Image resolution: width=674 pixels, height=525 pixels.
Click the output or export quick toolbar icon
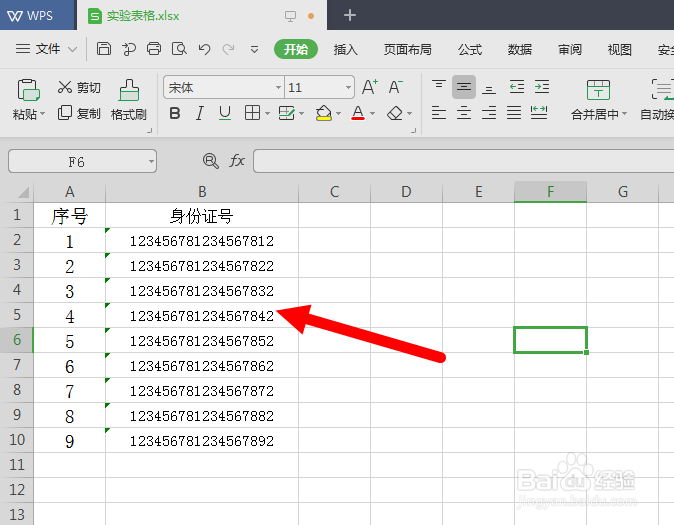click(129, 49)
